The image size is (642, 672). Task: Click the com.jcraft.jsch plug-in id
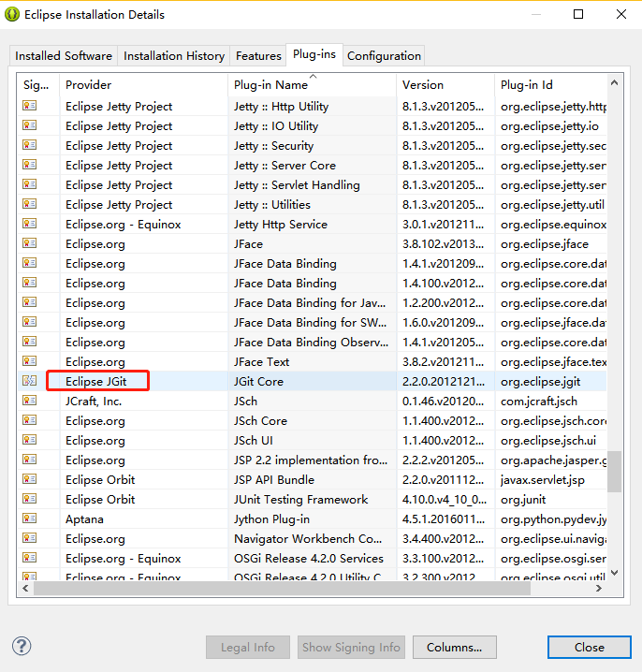pyautogui.click(x=539, y=401)
